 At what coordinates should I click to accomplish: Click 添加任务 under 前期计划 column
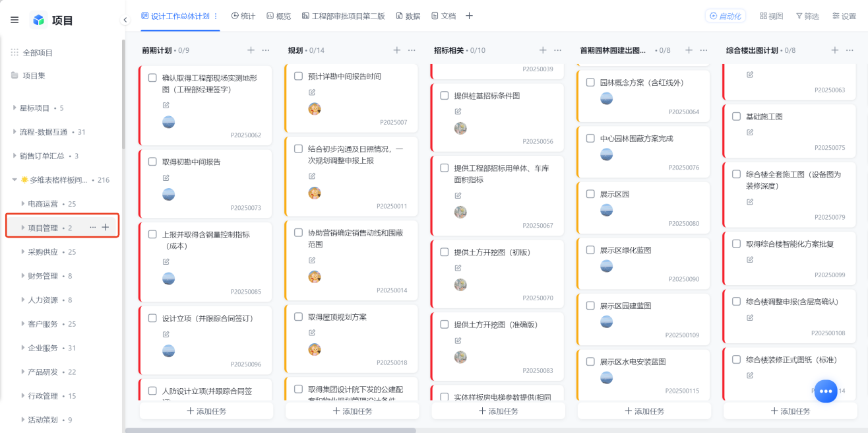pyautogui.click(x=206, y=411)
